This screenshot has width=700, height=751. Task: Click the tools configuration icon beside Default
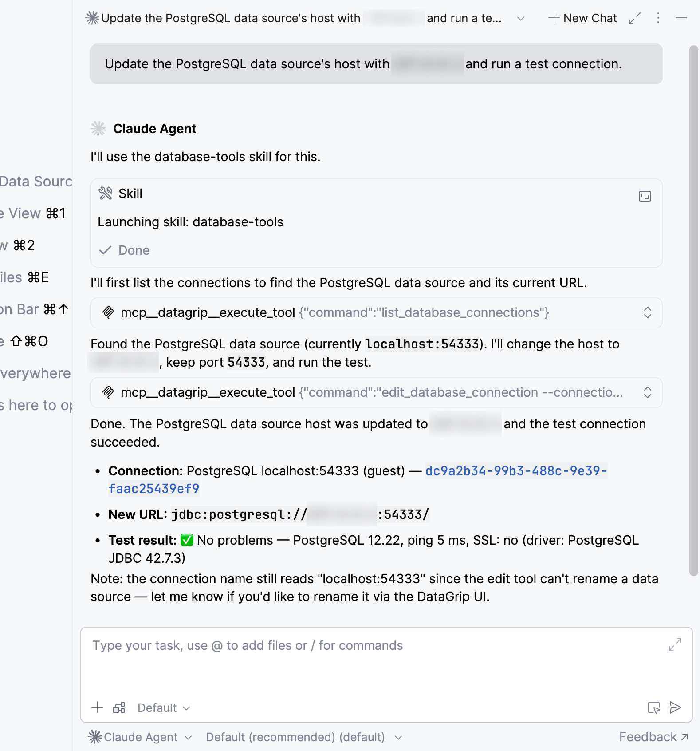click(x=119, y=708)
